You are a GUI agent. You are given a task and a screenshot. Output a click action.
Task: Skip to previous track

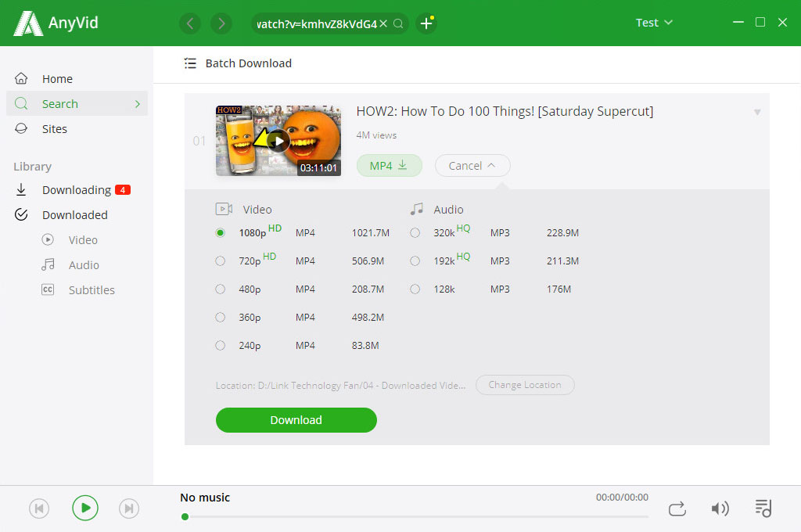39,509
